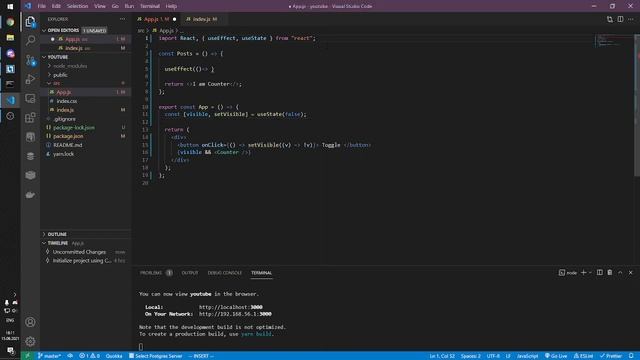Viewport: 640px width, 360px height.
Task: Open the new terminal dropdown arrow
Action: click(x=590, y=273)
